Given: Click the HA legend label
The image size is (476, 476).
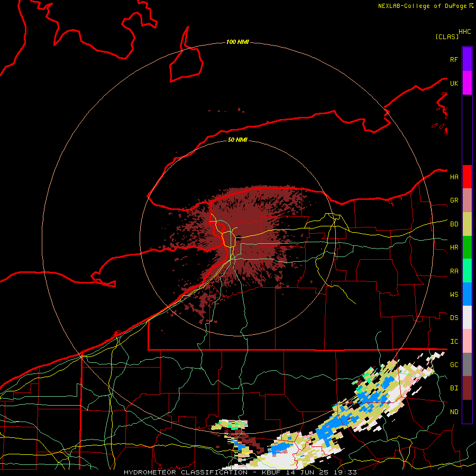Looking at the screenshot, I should tap(454, 177).
